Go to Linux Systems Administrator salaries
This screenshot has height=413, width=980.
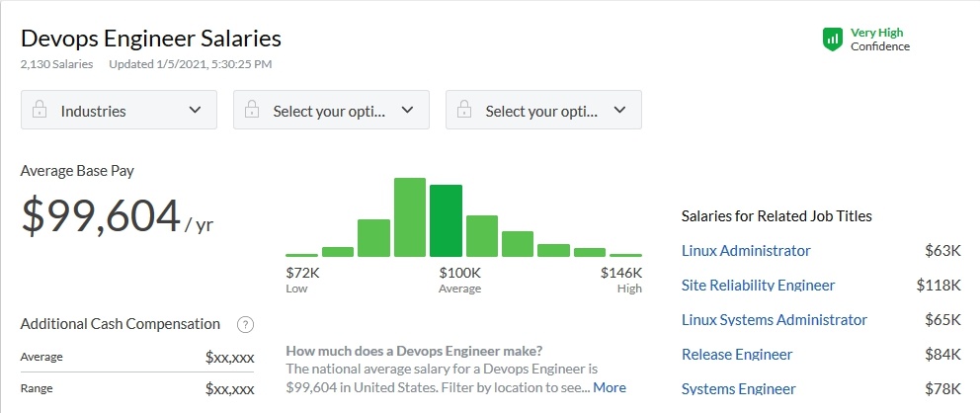[774, 320]
